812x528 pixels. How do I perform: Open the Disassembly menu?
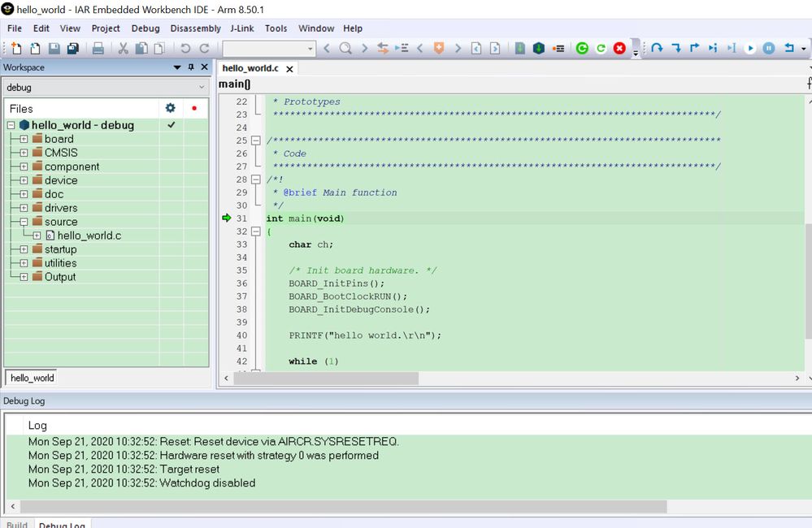195,28
